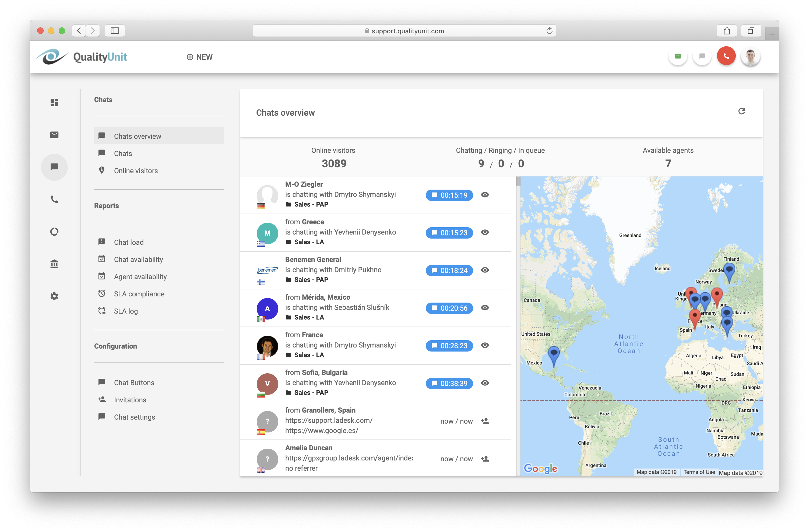
Task: Open the Terms of Use map link
Action: 699,472
